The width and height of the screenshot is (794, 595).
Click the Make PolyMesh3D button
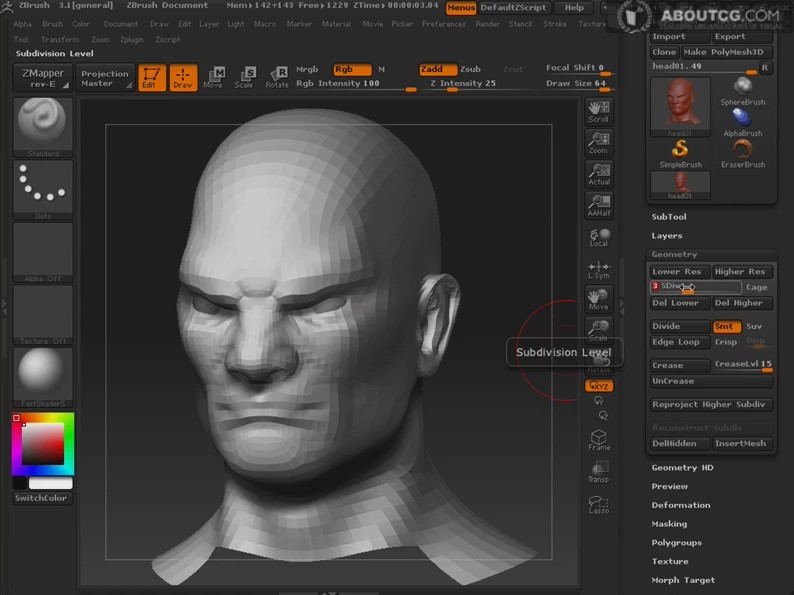[x=726, y=52]
